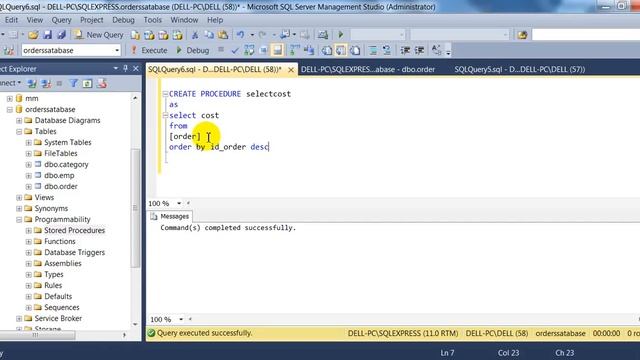The width and height of the screenshot is (640, 360).
Task: Toggle Results to Text icon
Action: pos(327,51)
